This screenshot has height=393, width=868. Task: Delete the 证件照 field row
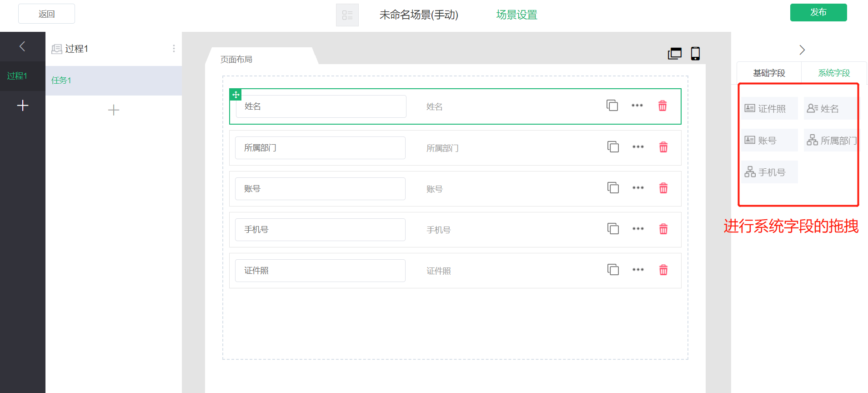click(x=663, y=270)
